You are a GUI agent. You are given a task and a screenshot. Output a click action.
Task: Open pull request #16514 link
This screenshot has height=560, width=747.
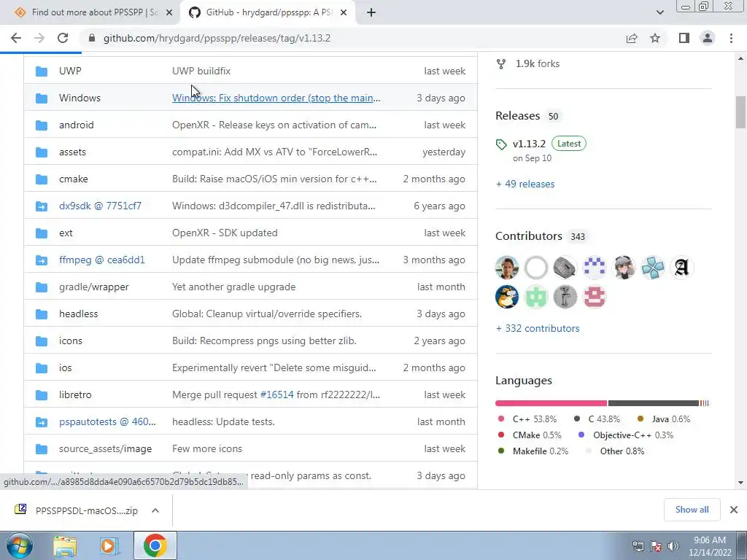coord(276,394)
